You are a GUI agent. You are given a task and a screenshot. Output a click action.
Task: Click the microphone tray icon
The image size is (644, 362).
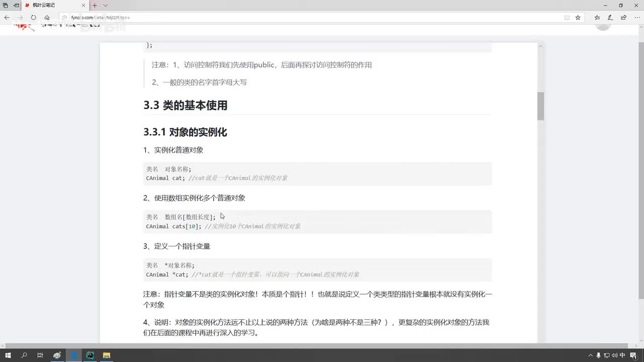point(598,355)
